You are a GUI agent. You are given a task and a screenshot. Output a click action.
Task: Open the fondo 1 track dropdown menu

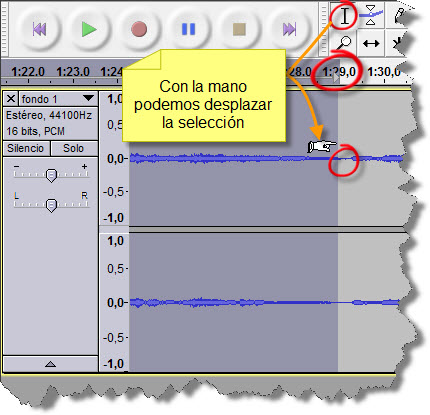(88, 99)
